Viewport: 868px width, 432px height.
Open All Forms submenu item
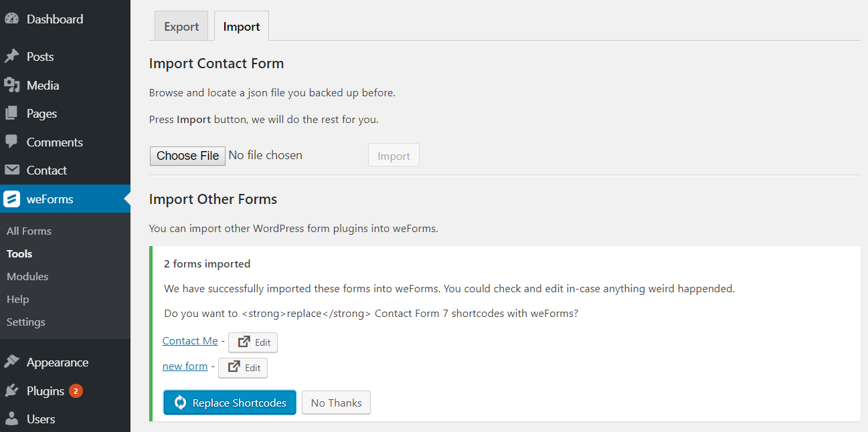tap(29, 231)
